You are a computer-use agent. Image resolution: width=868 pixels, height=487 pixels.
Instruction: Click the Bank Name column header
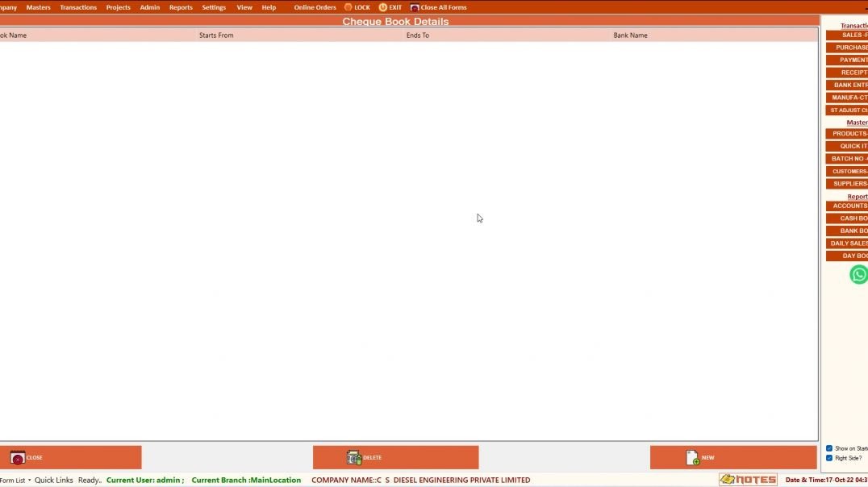(631, 35)
